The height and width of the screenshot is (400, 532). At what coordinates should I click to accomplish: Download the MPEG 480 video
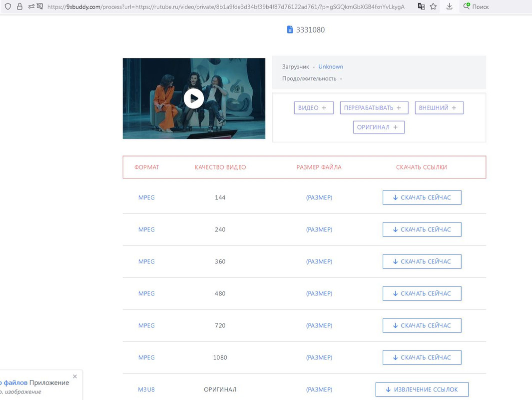click(x=422, y=293)
